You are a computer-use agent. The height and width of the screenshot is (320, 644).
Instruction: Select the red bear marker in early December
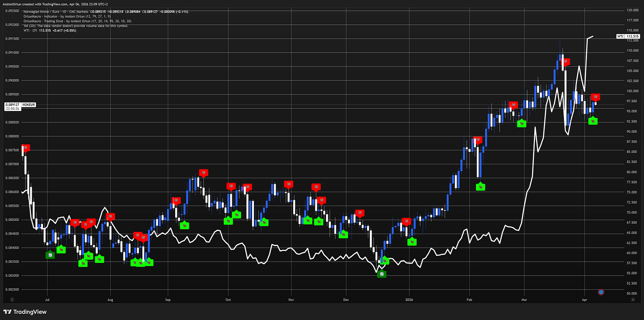360,213
